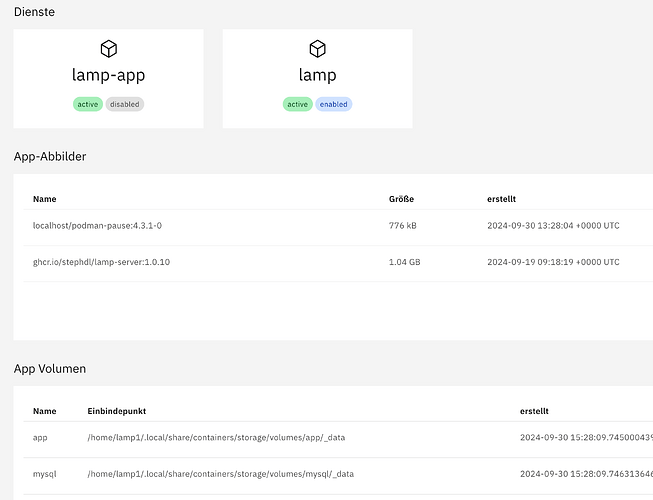The image size is (653, 500).
Task: Click the 1.04 GB size cell
Action: [403, 262]
